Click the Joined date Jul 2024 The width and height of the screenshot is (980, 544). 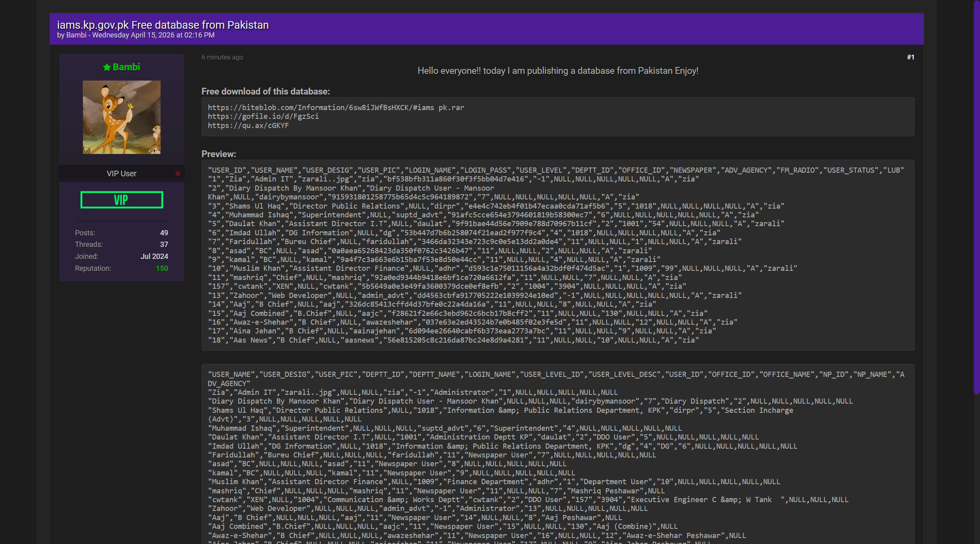click(x=154, y=256)
